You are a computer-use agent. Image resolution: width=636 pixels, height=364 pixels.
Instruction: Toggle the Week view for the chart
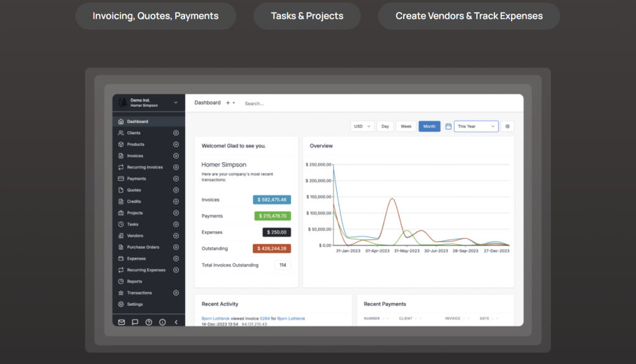click(406, 126)
